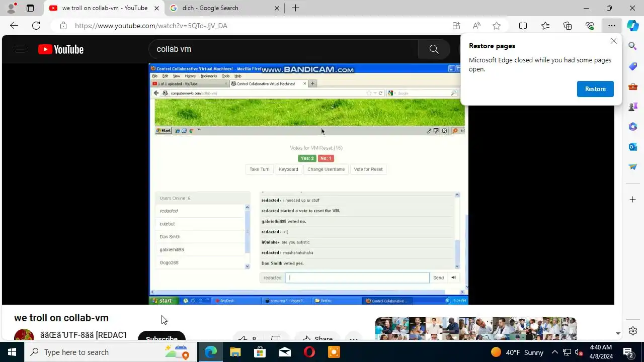Image resolution: width=644 pixels, height=362 pixels.
Task: Open Browser essentials heart icon
Action: click(x=590, y=26)
